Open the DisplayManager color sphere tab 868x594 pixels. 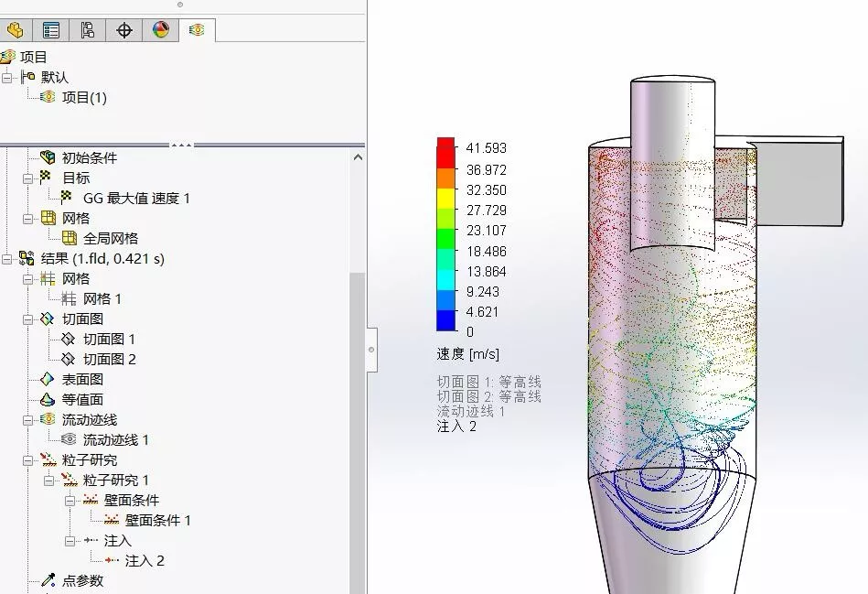161,30
